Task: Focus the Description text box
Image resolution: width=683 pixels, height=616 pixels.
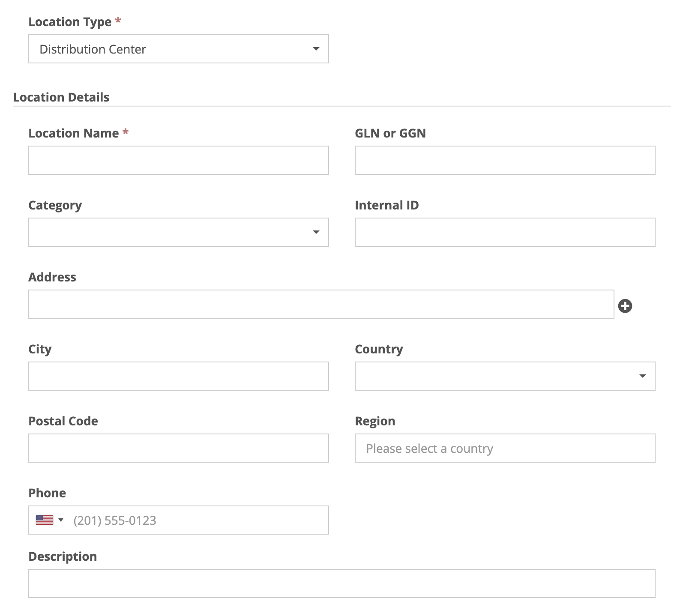Action: click(342, 583)
